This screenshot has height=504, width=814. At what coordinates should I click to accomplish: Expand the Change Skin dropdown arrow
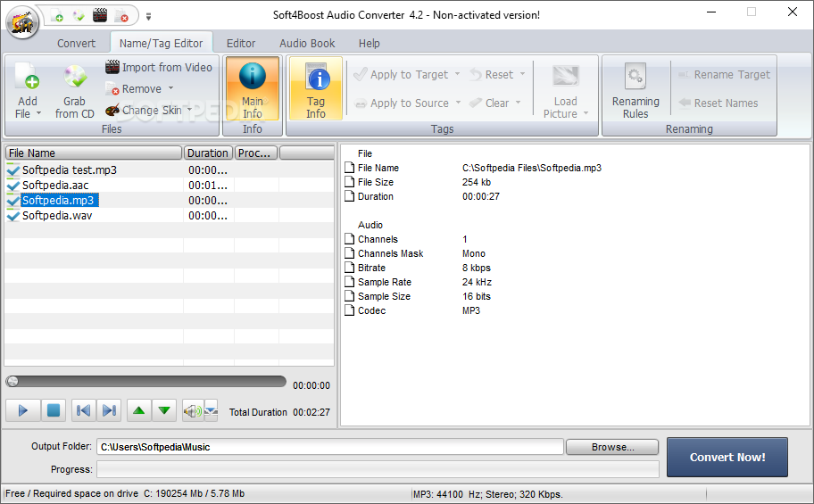(189, 110)
